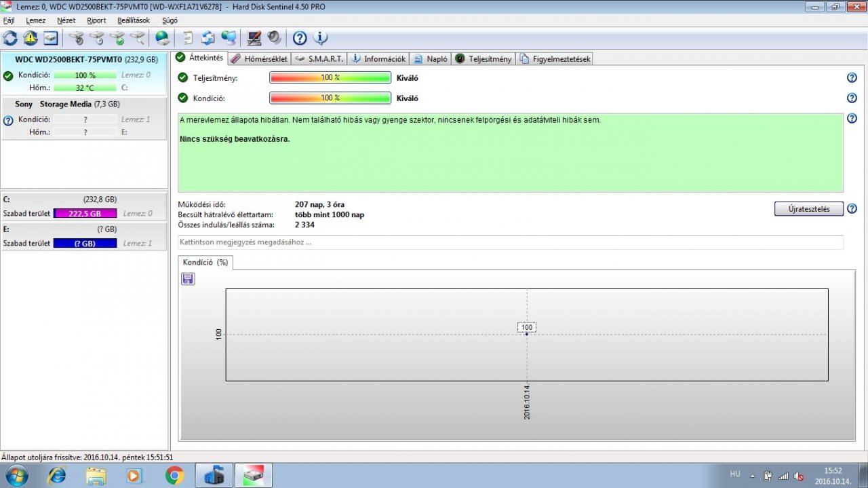
Task: Select WDC WD2500BEKT-75PVMT0 disk in list
Action: [x=84, y=73]
